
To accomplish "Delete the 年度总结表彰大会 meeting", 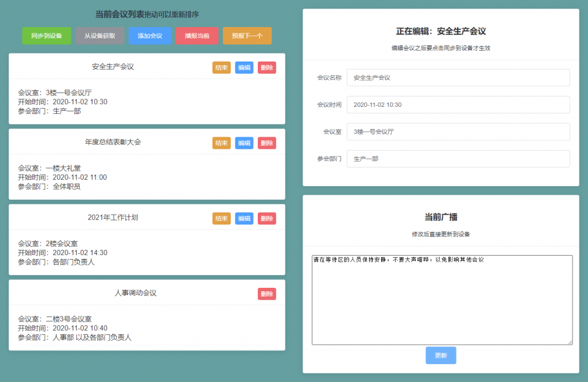I will tap(266, 143).
